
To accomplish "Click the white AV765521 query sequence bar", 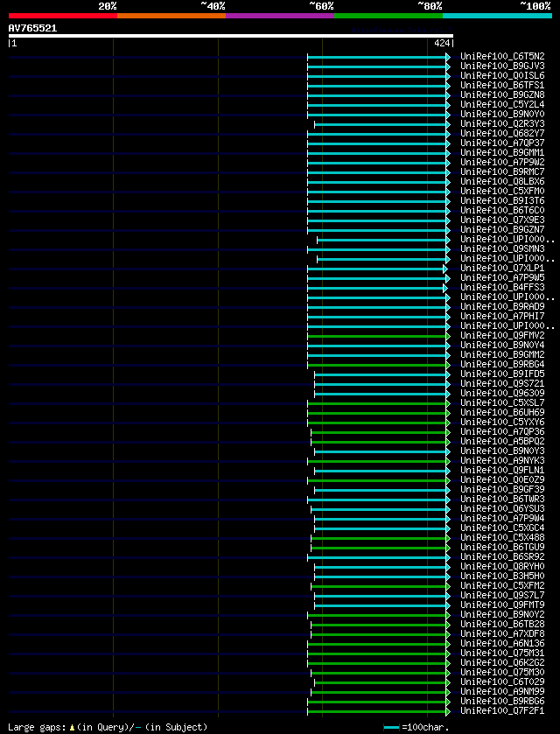I will pos(231,36).
